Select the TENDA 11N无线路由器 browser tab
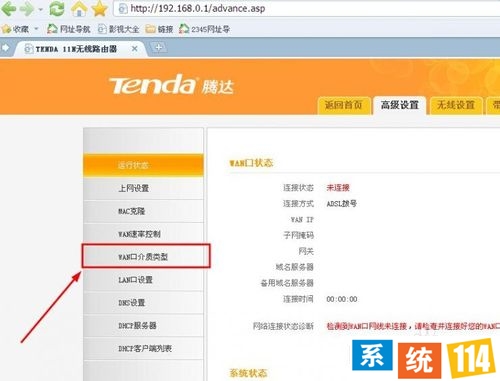 pos(80,49)
